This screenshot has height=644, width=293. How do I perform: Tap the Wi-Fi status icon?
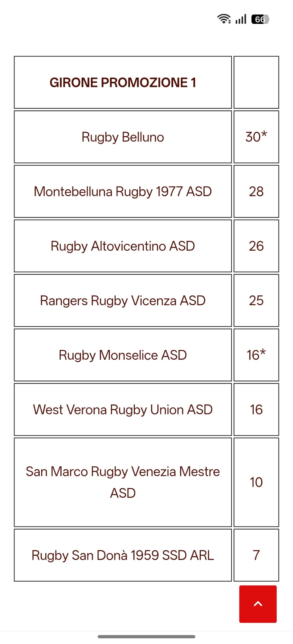[224, 19]
